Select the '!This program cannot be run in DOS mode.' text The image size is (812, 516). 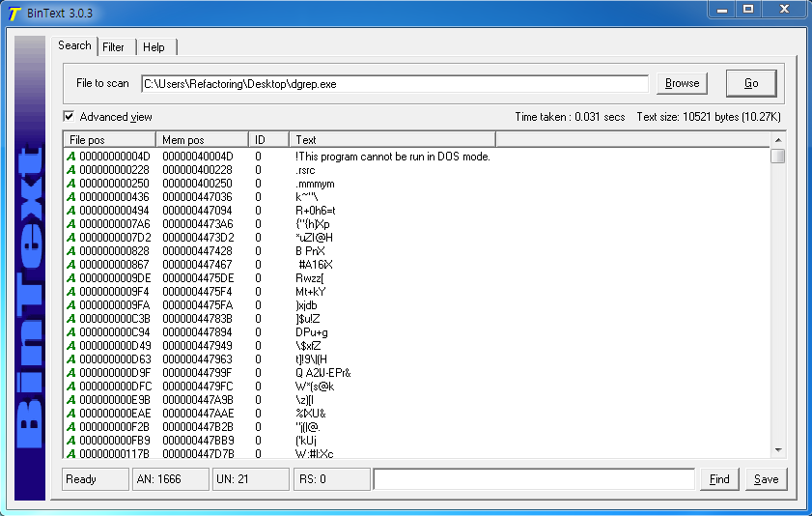coord(393,157)
